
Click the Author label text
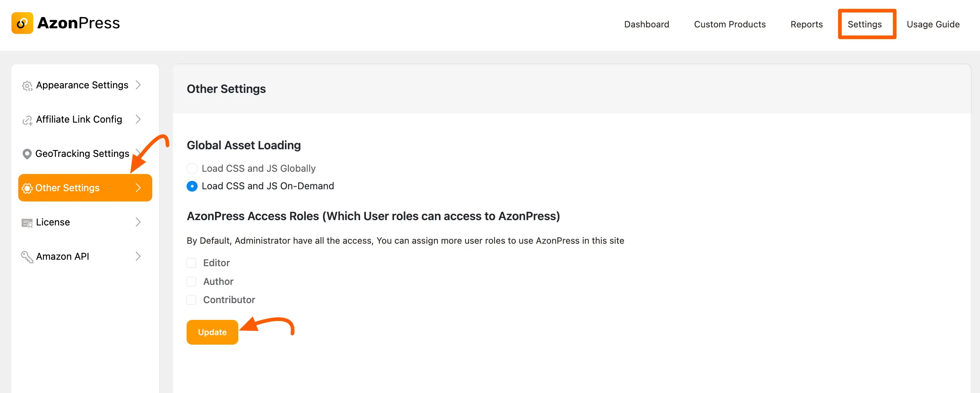218,282
